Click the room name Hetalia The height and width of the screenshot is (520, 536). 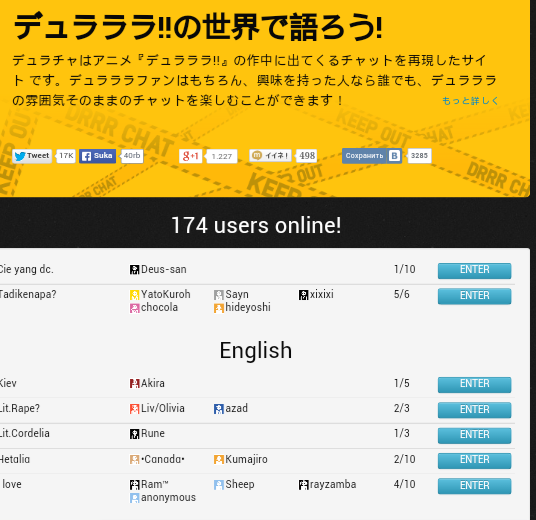click(x=15, y=459)
